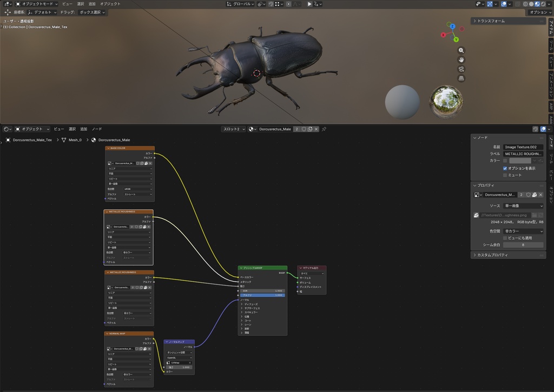Open the node editor ノード menu
Image resolution: width=554 pixels, height=392 pixels.
click(96, 129)
